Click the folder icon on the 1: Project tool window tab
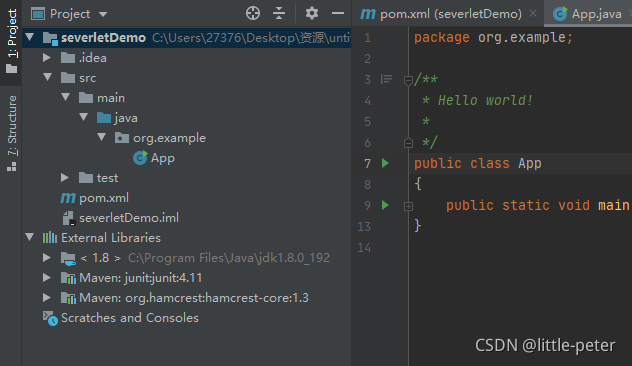632x366 pixels. click(x=11, y=69)
